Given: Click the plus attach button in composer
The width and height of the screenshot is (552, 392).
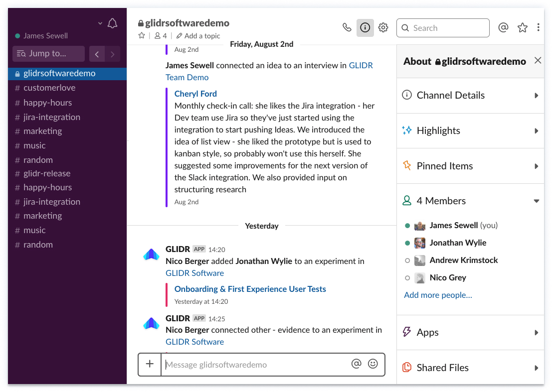Looking at the screenshot, I should coord(150,364).
